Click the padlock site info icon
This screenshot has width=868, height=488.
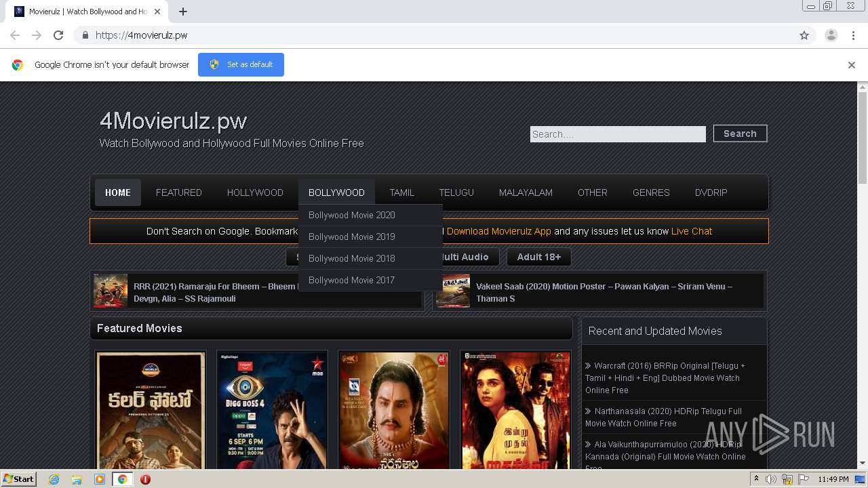click(85, 35)
